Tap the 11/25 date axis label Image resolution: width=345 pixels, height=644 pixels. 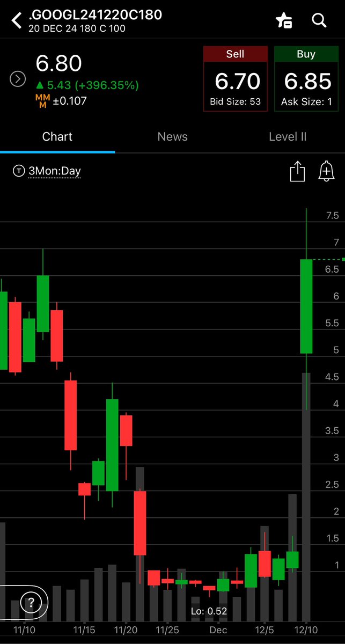tap(167, 629)
